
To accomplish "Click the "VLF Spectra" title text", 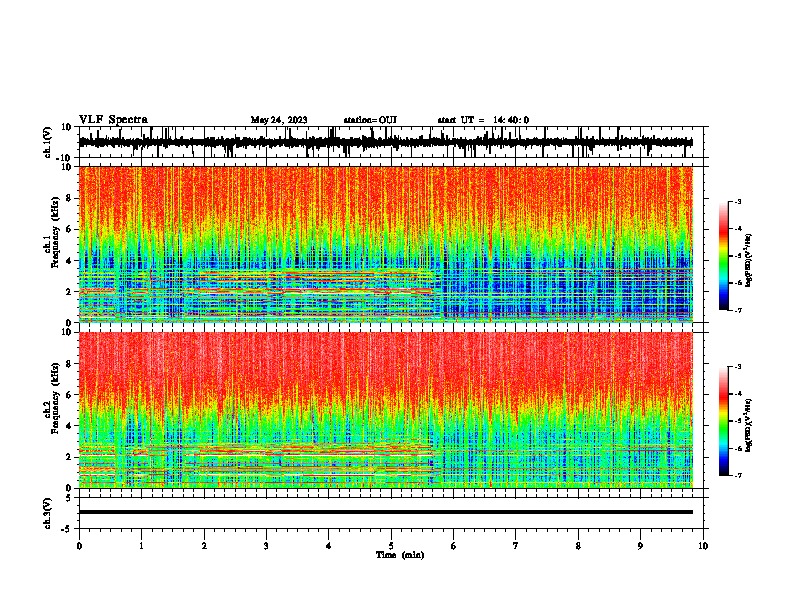I will (113, 119).
